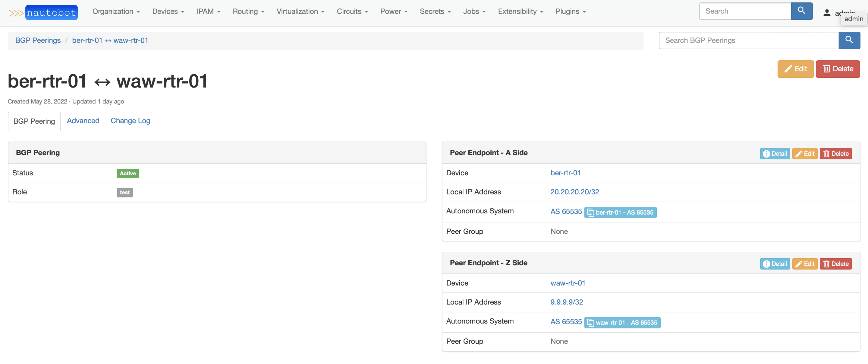This screenshot has width=868, height=364.
Task: Go to BGP Peerings breadcrumb link
Action: [38, 40]
